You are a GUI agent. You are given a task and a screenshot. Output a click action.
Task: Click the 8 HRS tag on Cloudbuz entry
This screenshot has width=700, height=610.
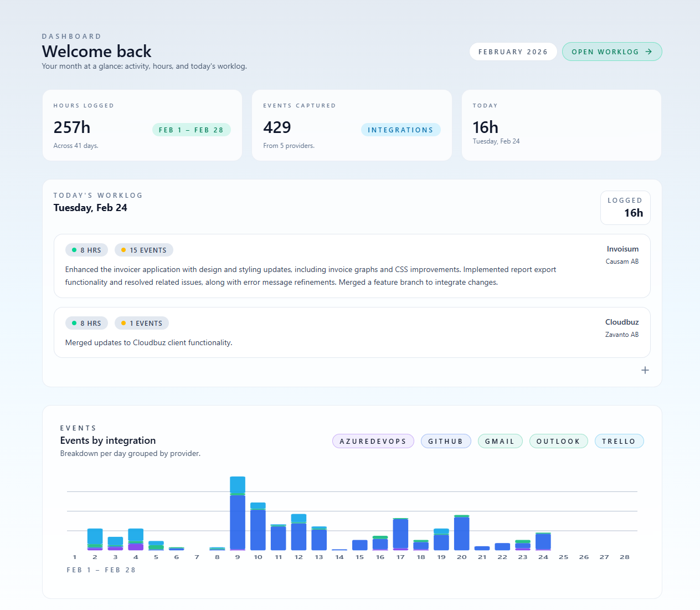86,323
